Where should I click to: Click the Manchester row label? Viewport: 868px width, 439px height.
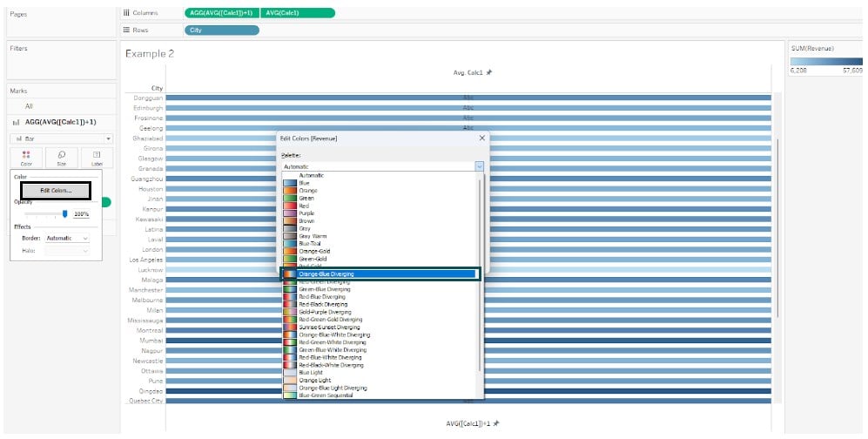[x=146, y=290]
